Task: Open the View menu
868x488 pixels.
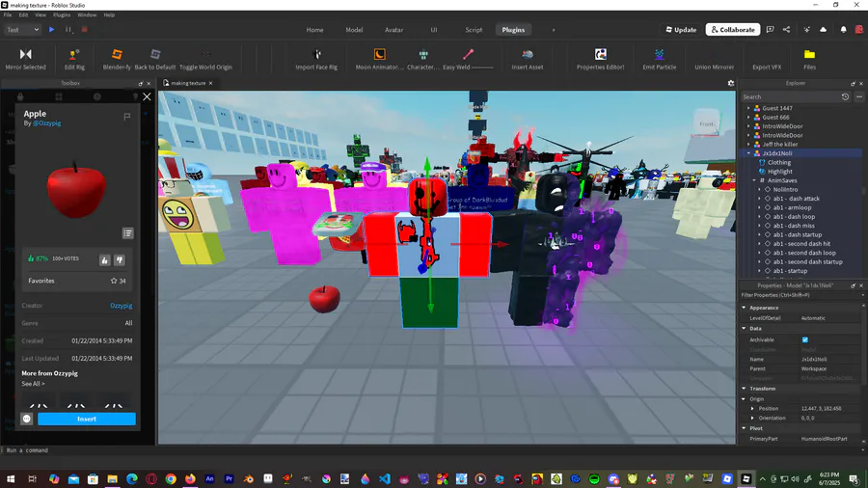Action: point(41,14)
